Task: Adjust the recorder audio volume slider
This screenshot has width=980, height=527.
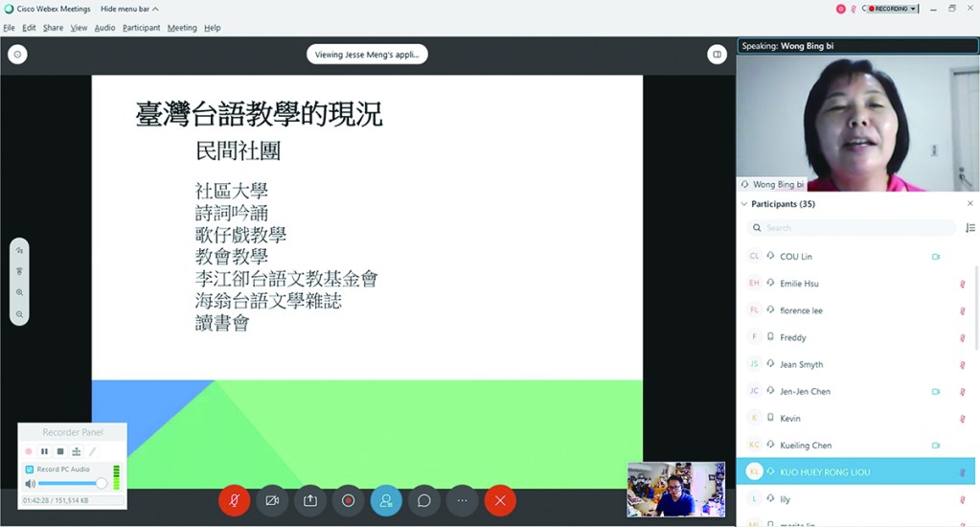Action: click(x=101, y=484)
